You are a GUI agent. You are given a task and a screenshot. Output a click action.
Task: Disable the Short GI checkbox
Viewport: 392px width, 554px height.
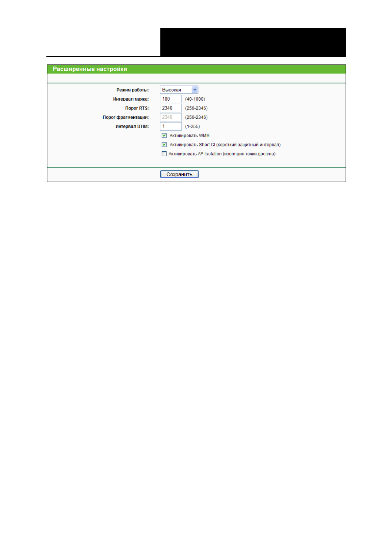pos(164,145)
